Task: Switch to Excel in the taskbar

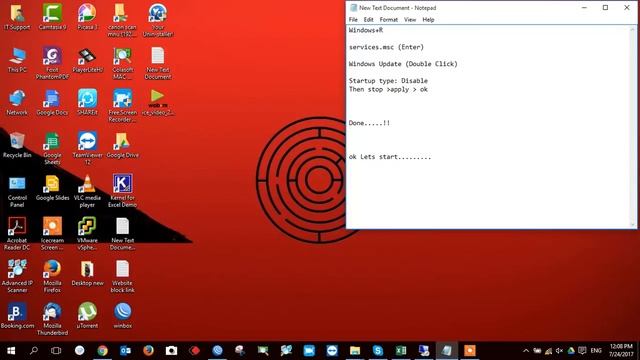Action: [x=401, y=351]
